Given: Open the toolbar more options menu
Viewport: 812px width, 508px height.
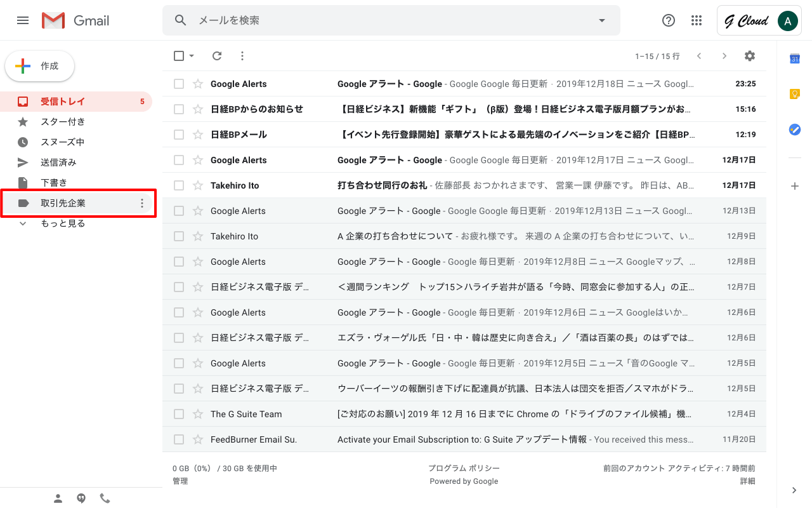Looking at the screenshot, I should click(242, 56).
